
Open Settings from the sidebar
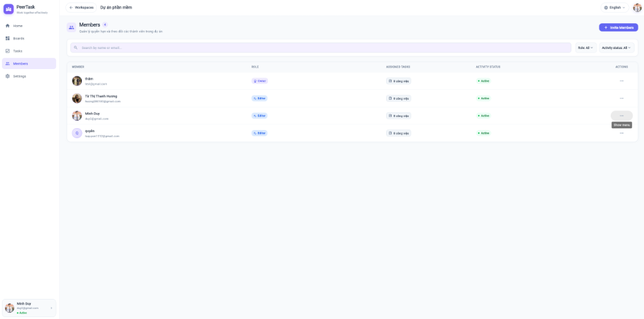click(29, 76)
